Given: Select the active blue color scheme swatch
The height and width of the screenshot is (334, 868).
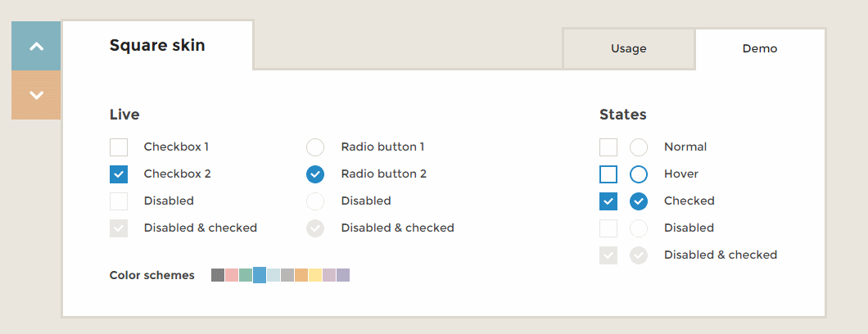Looking at the screenshot, I should tap(260, 274).
